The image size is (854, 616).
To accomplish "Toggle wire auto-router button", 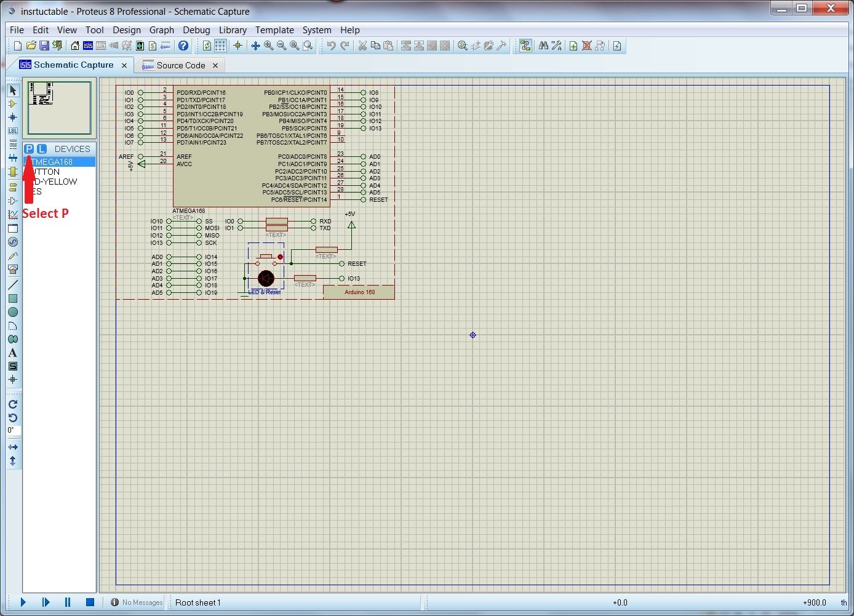I will tap(525, 46).
